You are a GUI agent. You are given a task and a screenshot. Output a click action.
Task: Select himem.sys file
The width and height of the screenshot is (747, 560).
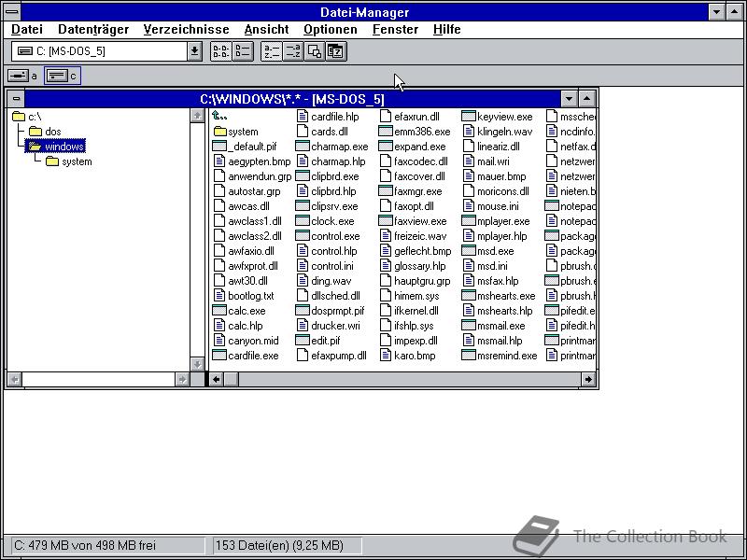(410, 296)
